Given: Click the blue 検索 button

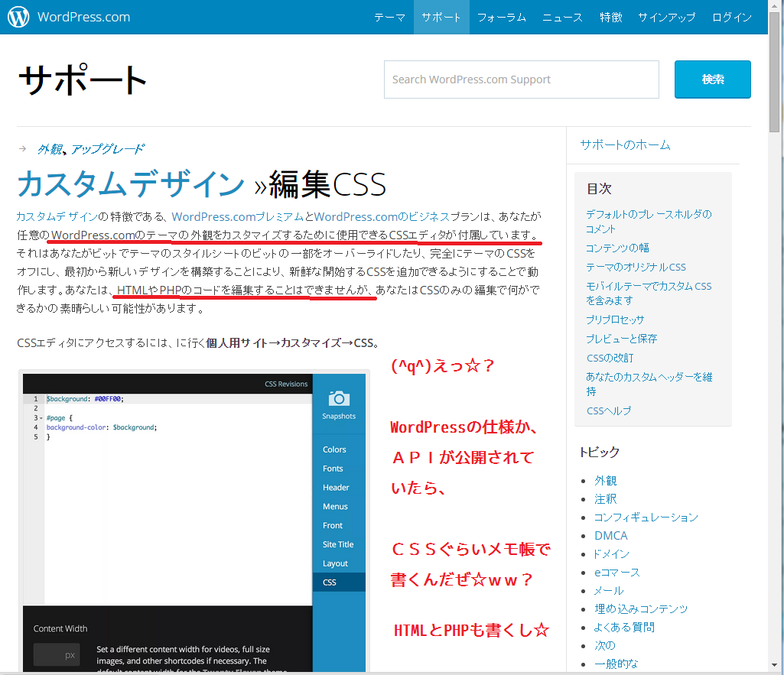Looking at the screenshot, I should pyautogui.click(x=713, y=80).
